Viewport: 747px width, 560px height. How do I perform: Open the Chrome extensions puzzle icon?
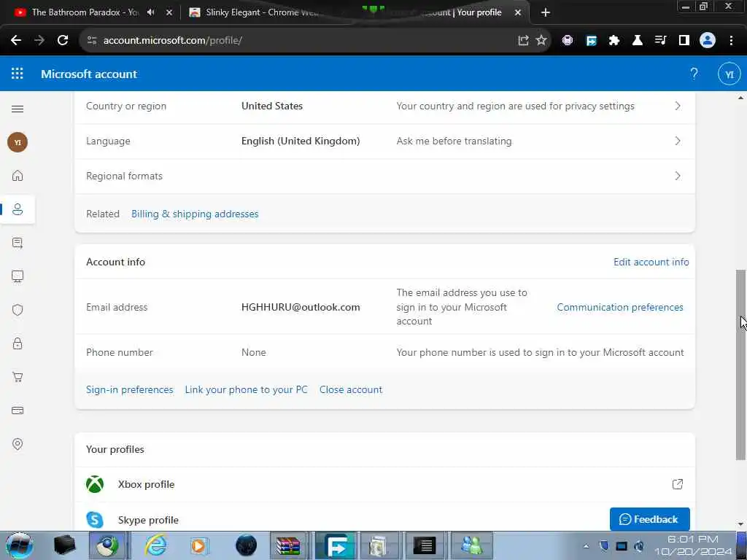point(614,41)
